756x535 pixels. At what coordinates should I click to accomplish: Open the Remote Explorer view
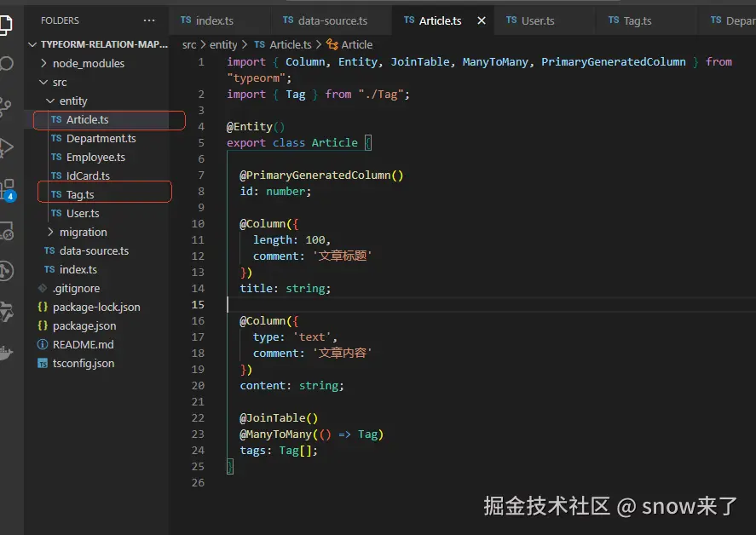click(x=7, y=232)
